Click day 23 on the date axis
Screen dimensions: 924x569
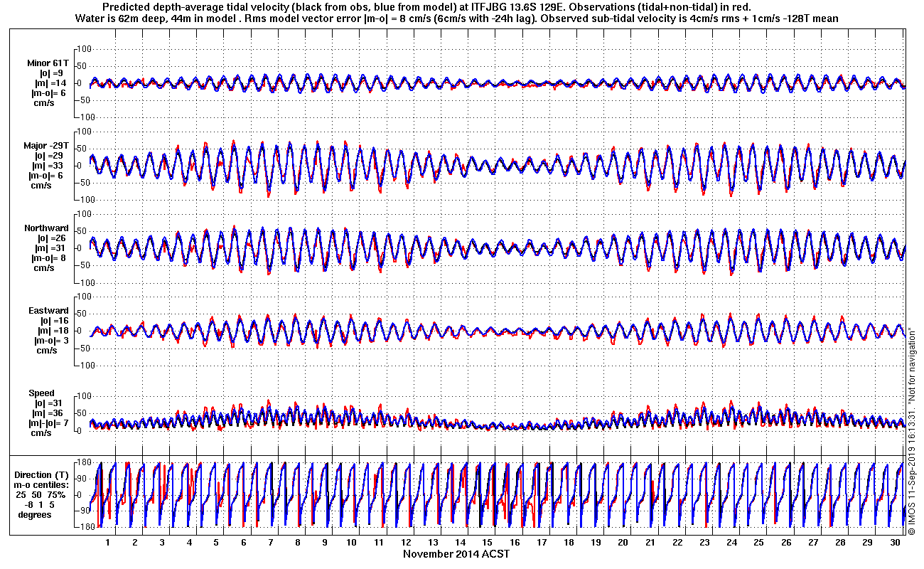pyautogui.click(x=704, y=542)
